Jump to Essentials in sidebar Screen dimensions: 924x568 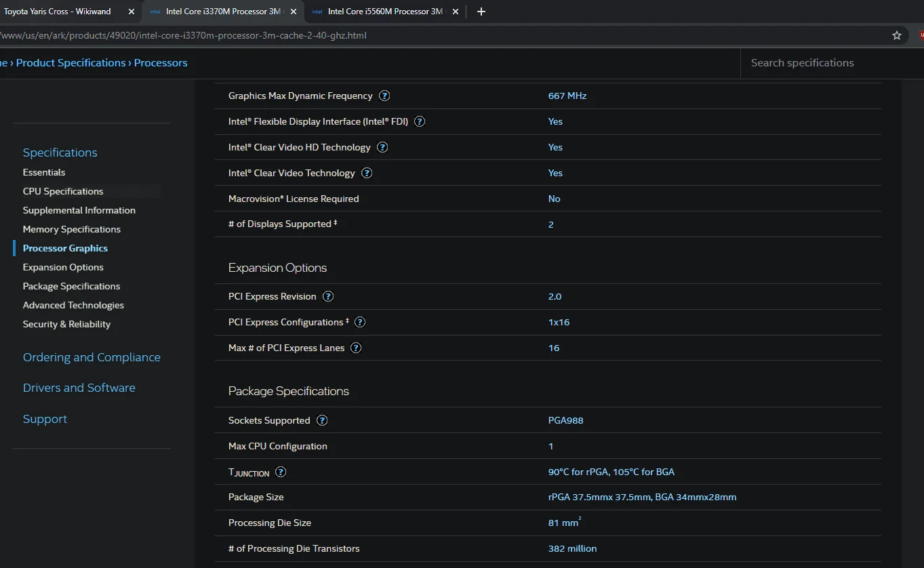click(x=44, y=172)
